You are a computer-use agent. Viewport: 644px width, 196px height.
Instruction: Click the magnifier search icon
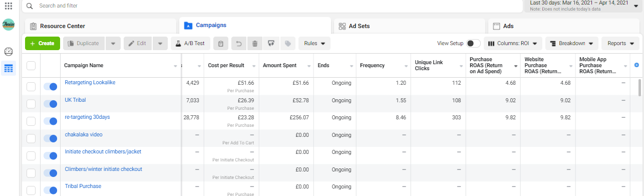pyautogui.click(x=30, y=6)
